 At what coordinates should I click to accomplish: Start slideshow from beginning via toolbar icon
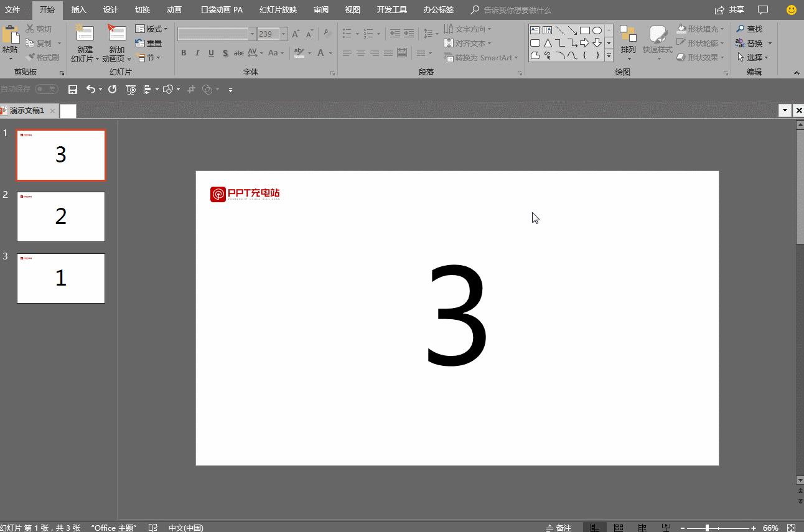131,90
